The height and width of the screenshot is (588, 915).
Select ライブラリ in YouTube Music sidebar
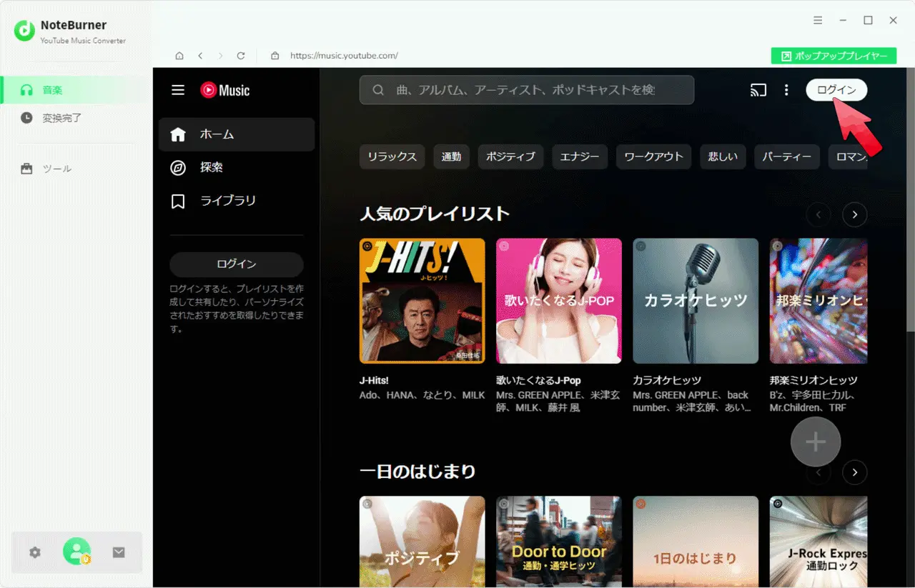(x=237, y=201)
